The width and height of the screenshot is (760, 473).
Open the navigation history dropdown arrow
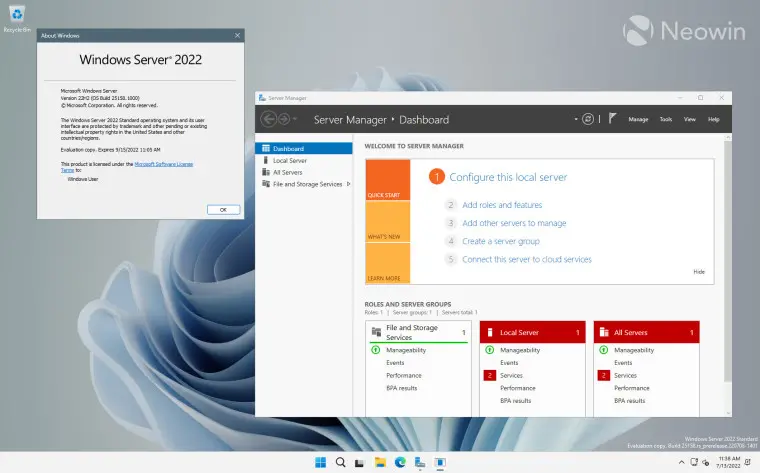(295, 120)
